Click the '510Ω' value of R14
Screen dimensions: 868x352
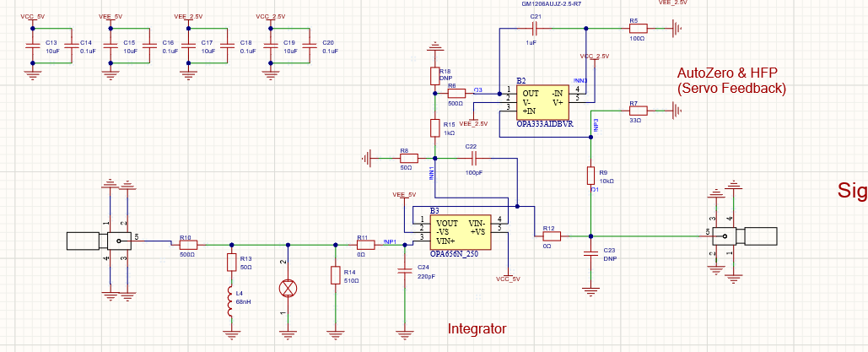point(350,281)
